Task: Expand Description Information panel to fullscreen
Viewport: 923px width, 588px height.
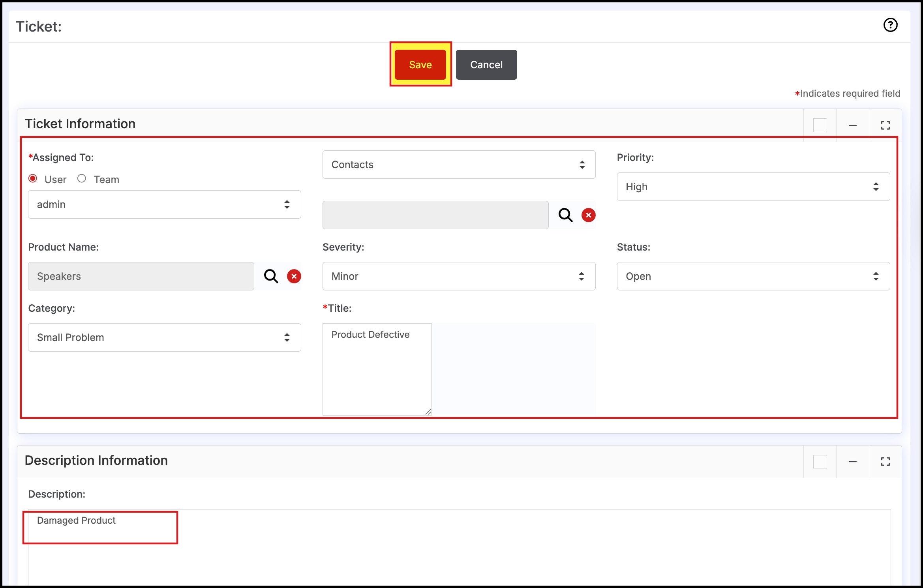Action: click(x=885, y=462)
